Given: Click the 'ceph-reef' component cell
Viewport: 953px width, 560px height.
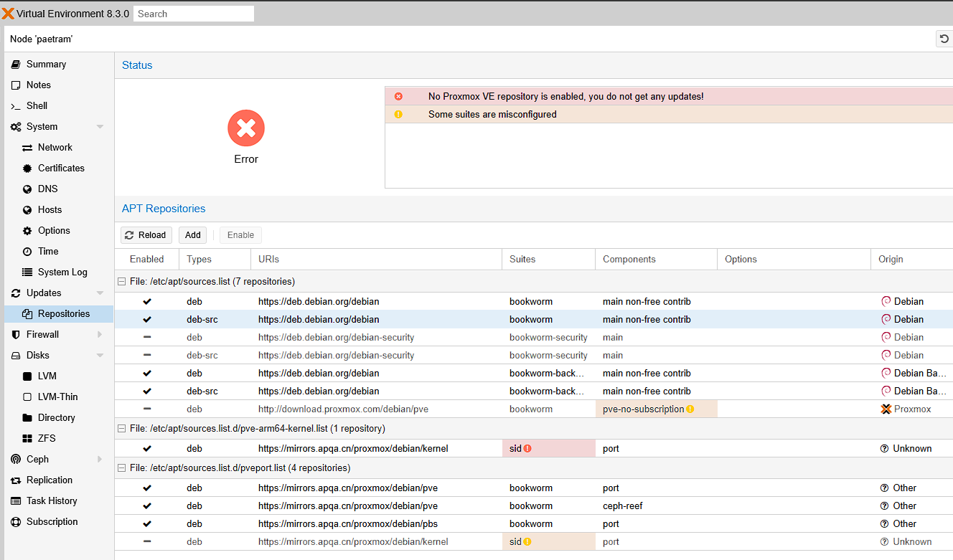Looking at the screenshot, I should pyautogui.click(x=656, y=506).
